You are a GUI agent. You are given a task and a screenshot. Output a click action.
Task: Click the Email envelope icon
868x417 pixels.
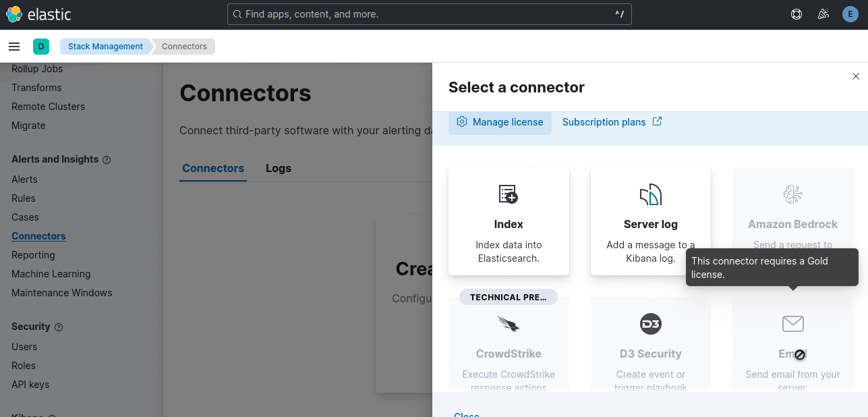tap(793, 324)
